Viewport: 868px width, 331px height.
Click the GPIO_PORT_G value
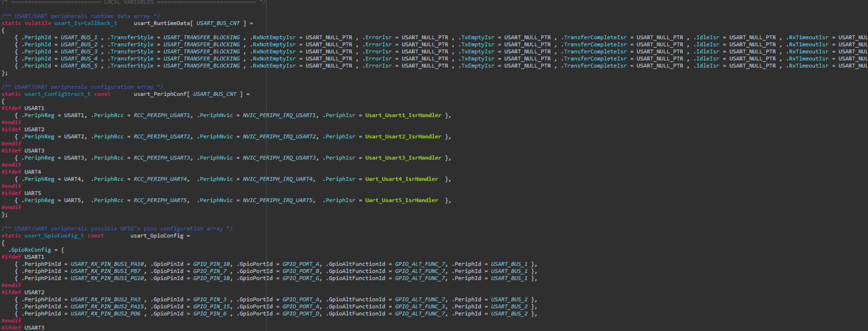301,279
